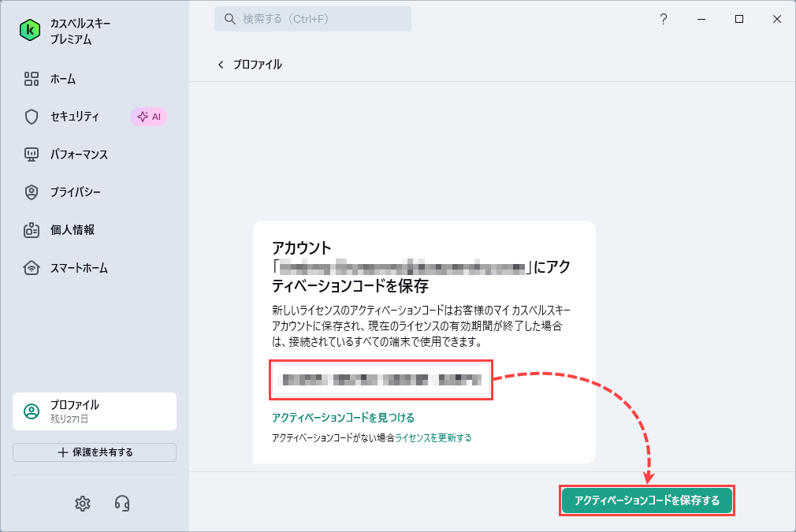Click the プロファイル user avatar icon

(x=32, y=411)
